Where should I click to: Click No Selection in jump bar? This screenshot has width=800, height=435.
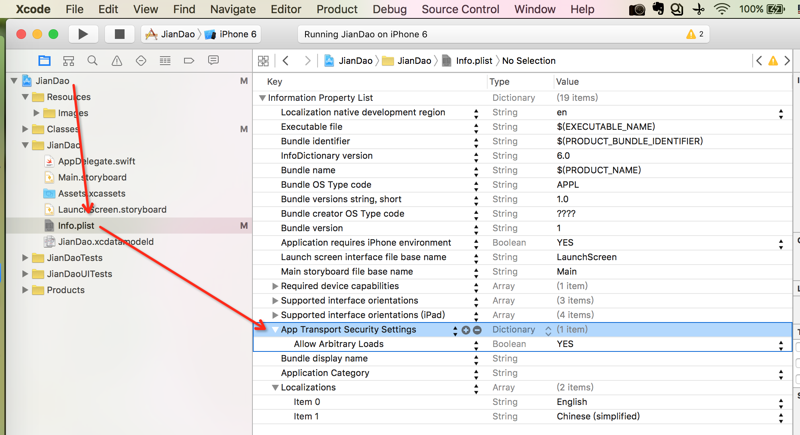point(529,61)
